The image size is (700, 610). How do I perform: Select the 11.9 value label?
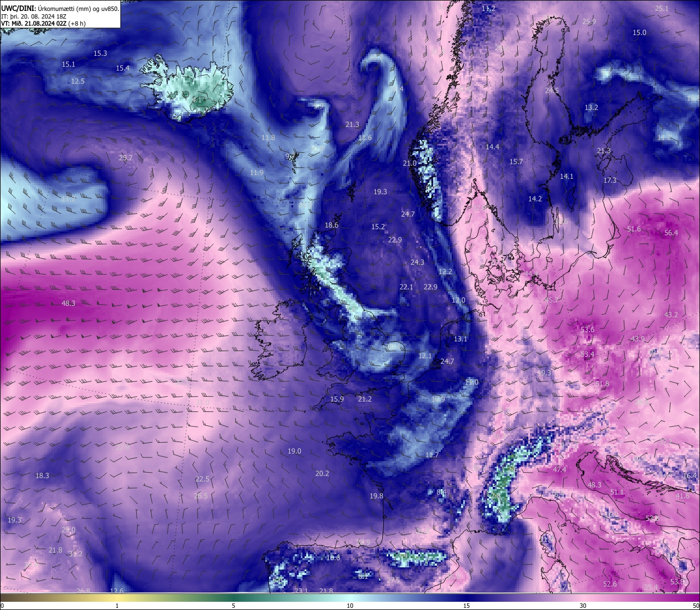click(x=256, y=173)
